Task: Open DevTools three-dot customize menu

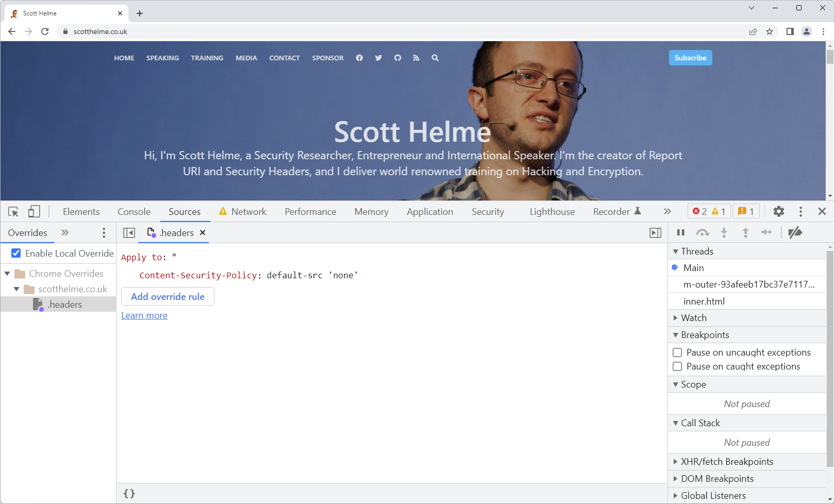Action: pos(800,212)
